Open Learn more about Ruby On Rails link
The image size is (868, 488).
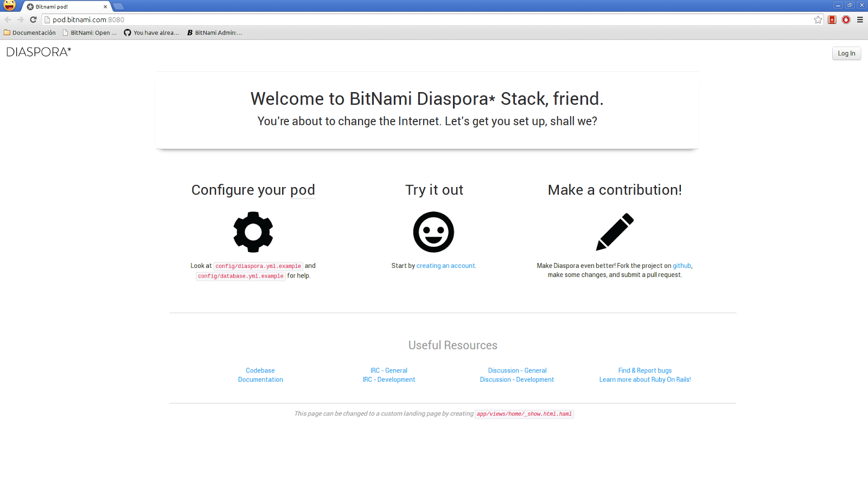point(645,380)
